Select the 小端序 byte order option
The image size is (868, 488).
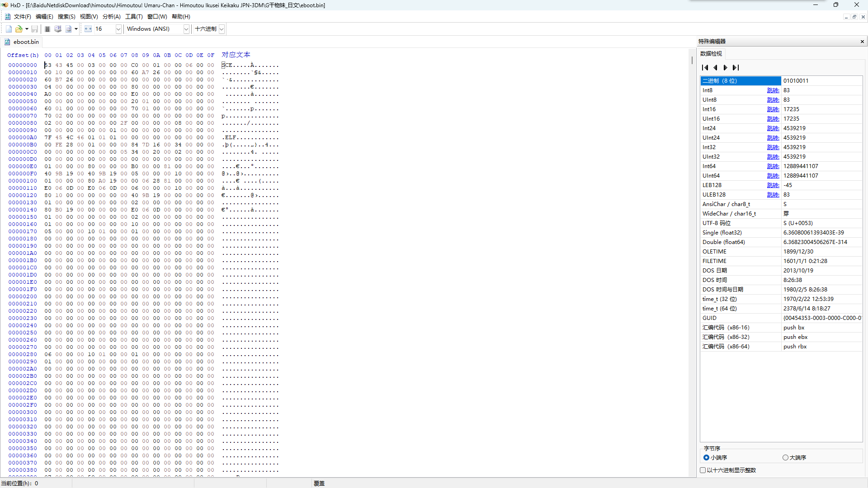tap(707, 457)
